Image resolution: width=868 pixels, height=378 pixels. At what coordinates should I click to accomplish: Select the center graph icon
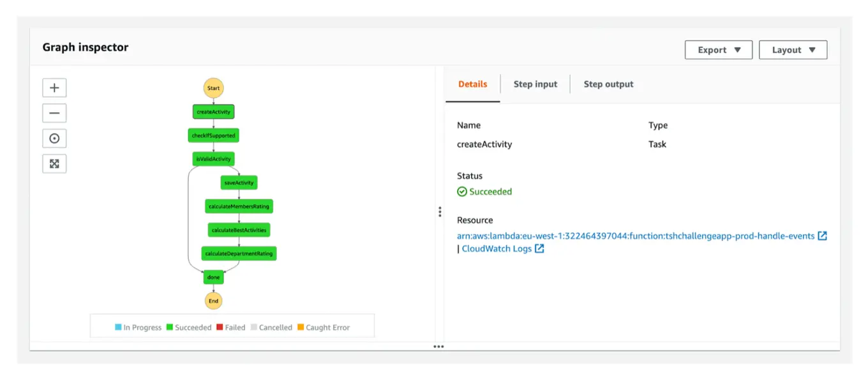click(54, 138)
